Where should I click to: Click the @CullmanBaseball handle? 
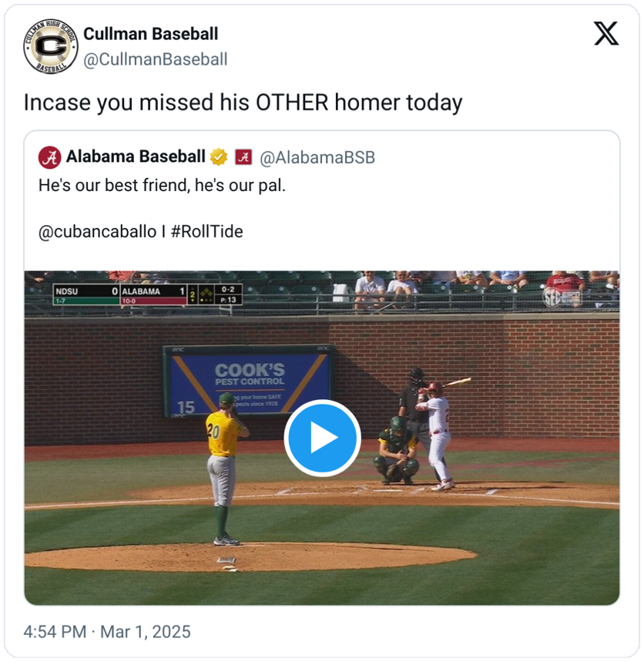coord(155,59)
